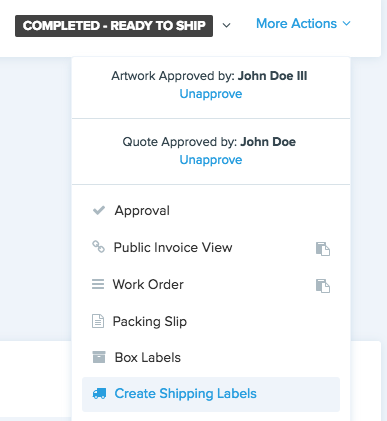Choose Create Shipping Labels
387x421 pixels.
click(211, 394)
